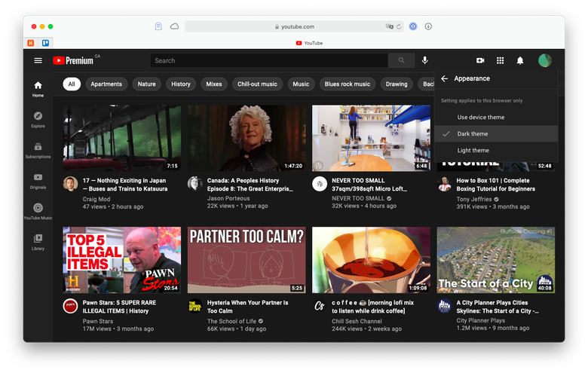The image size is (588, 373).
Task: Click the search magnifier button
Action: (x=401, y=60)
